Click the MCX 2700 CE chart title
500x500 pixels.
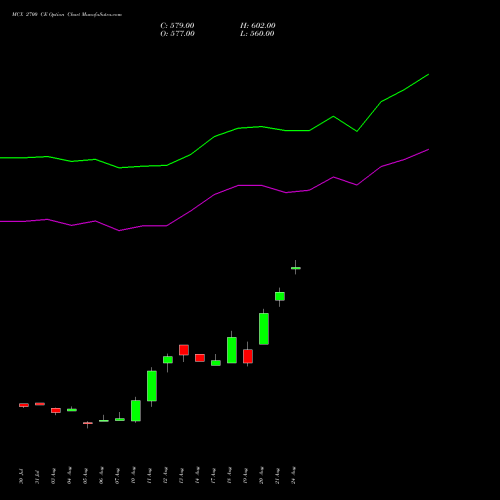67,15
